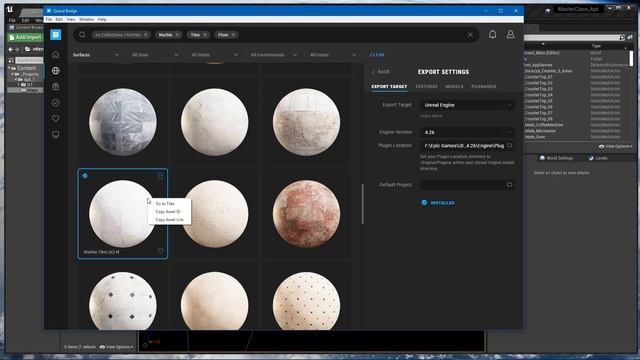Screen dimensions: 640x360
Task: Click Unreal back arrow in Content Browser
Action: [11, 49]
